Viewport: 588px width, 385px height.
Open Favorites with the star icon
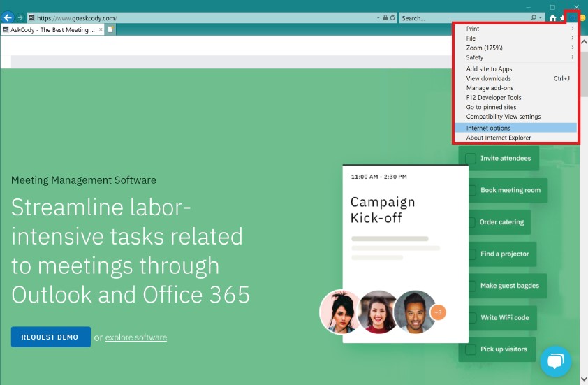tap(562, 17)
